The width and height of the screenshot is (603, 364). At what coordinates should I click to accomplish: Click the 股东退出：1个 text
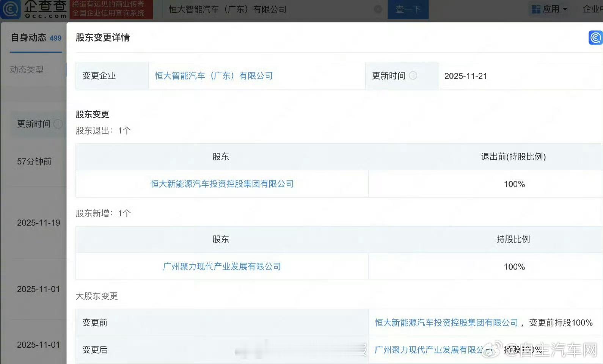(103, 131)
